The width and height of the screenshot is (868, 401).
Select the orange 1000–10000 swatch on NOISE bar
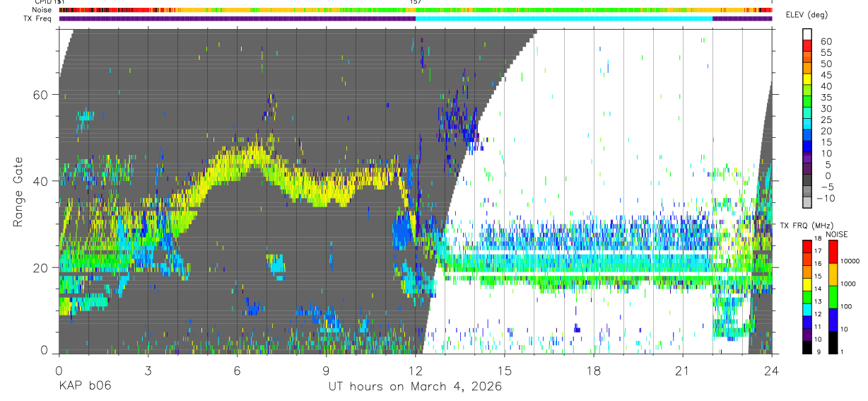[833, 274]
